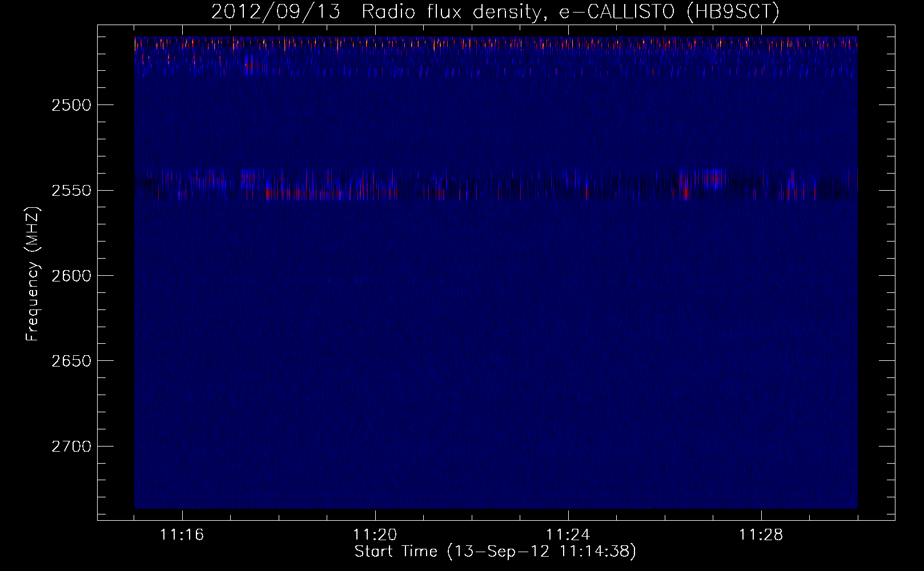This screenshot has width=924, height=571.
Task: Click the plot title '2012/09/13 Radio flux density, e-CALLISTO (HB9SCT)'
Action: 495,12
